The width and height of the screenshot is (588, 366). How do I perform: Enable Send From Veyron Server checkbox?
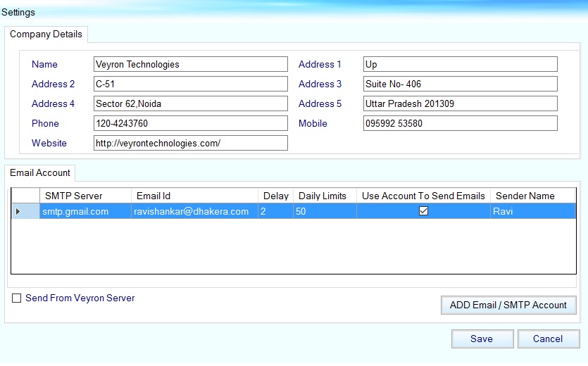(17, 298)
